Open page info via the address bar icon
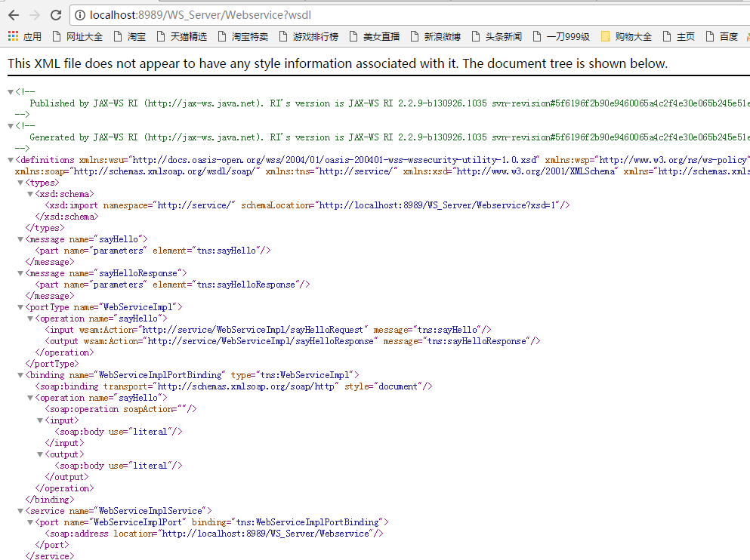Viewport: 750px width, 560px height. pyautogui.click(x=80, y=14)
